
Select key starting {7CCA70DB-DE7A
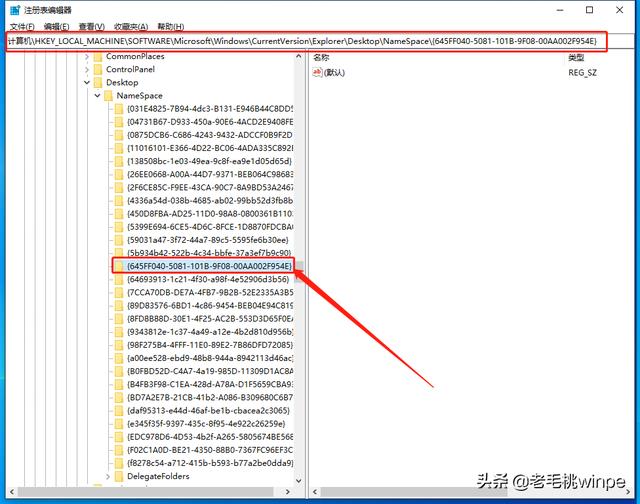pos(210,293)
